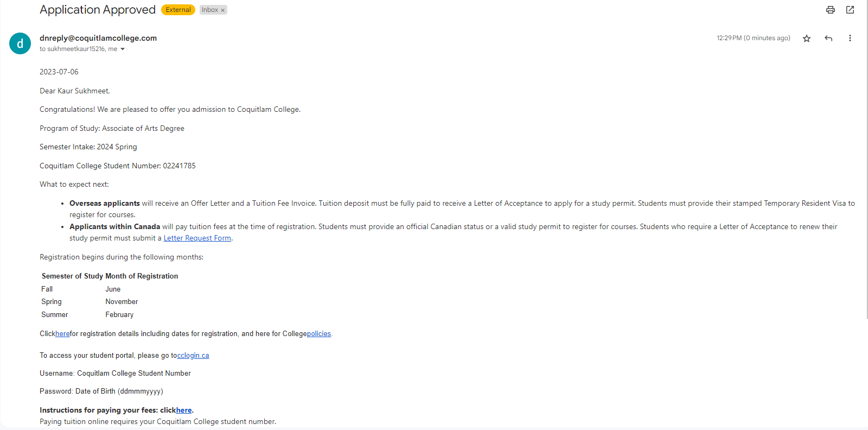868x430 pixels.
Task: Star this email message
Action: 807,38
